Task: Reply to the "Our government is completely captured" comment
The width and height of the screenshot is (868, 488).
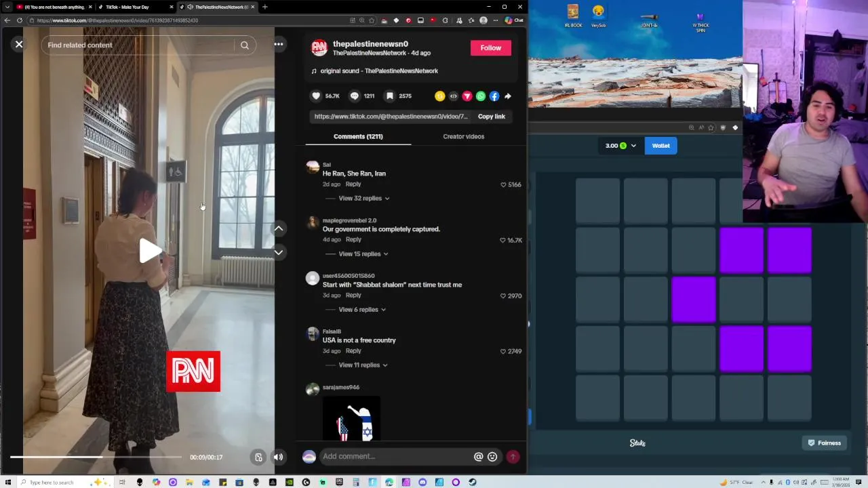Action: 353,240
